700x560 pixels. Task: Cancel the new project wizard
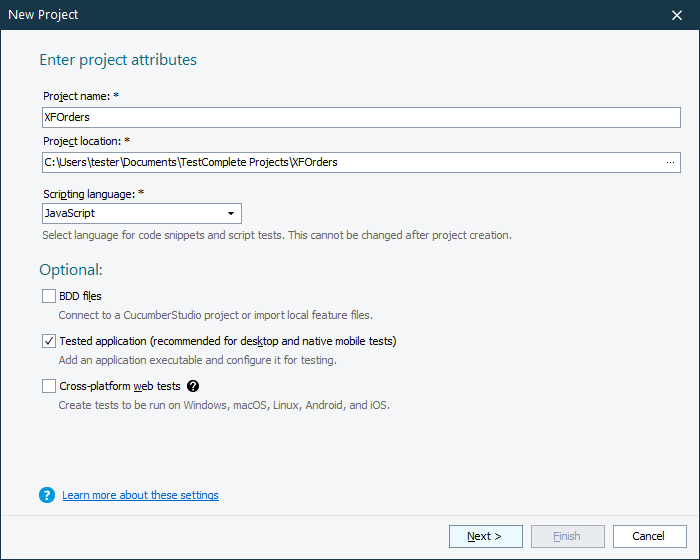coord(650,536)
